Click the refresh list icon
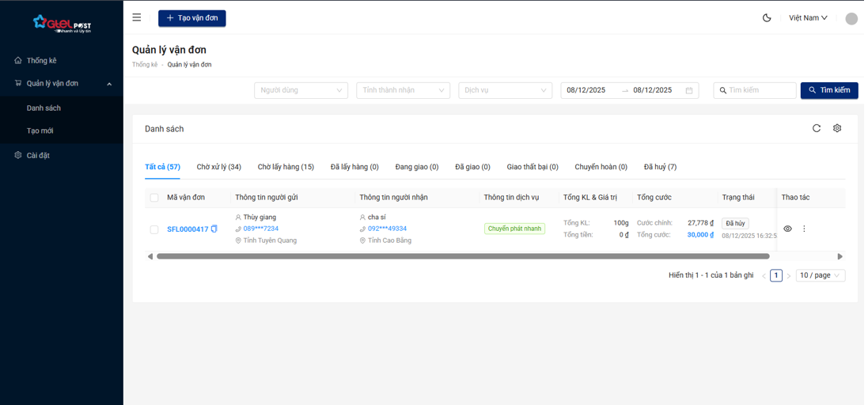The height and width of the screenshot is (405, 868). click(x=817, y=128)
